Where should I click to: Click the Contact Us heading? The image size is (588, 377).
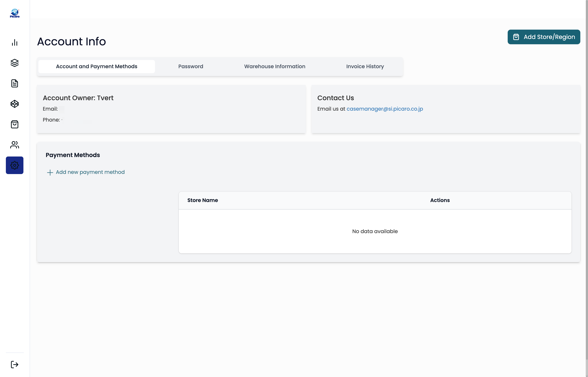336,98
